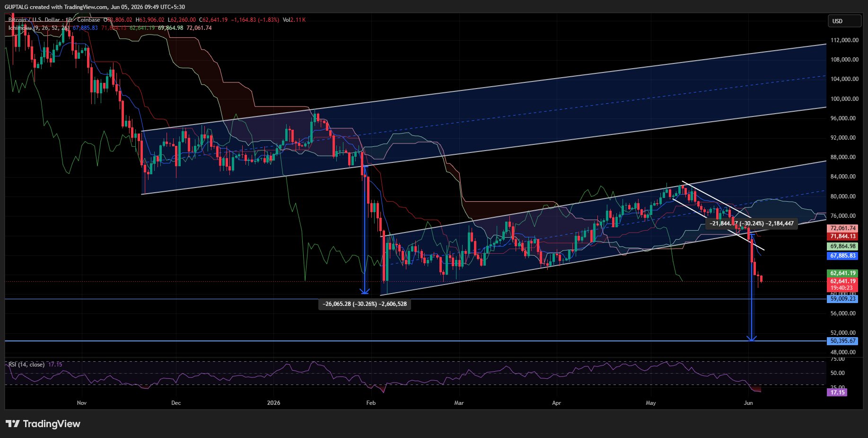Click the high value H63,906.02
Screen dimensions: 868x438
tap(150, 20)
